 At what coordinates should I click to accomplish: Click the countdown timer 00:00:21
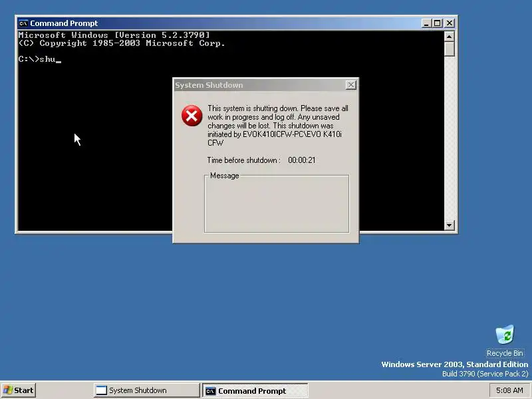point(302,160)
